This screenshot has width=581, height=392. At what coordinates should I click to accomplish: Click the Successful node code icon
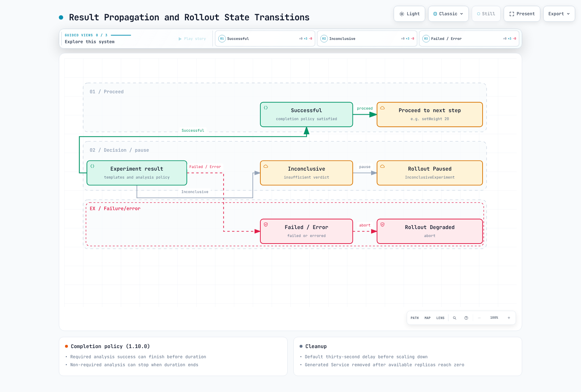click(266, 108)
